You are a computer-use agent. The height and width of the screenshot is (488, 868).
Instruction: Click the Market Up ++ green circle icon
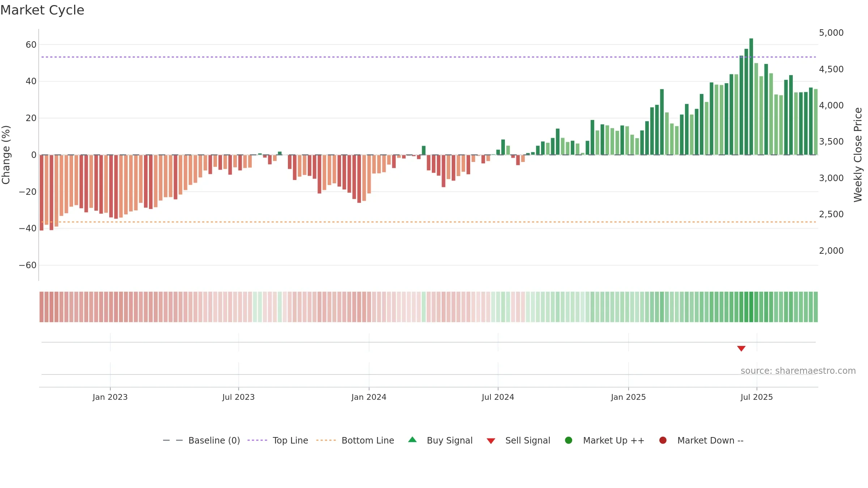pyautogui.click(x=569, y=440)
